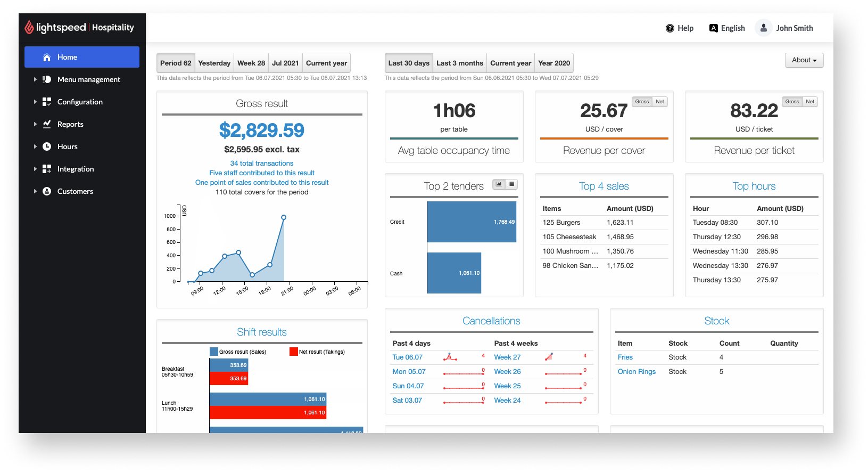Open the Onion Rings stock item link
868x473 pixels.
click(636, 372)
